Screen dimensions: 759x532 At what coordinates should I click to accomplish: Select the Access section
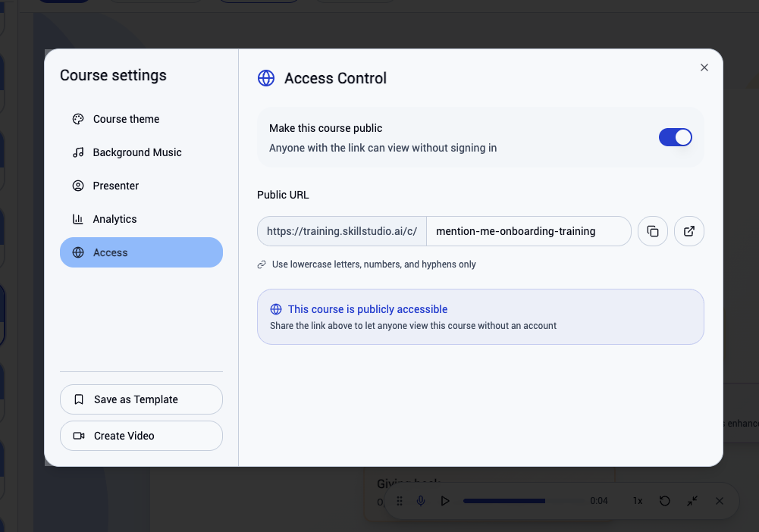(x=141, y=252)
